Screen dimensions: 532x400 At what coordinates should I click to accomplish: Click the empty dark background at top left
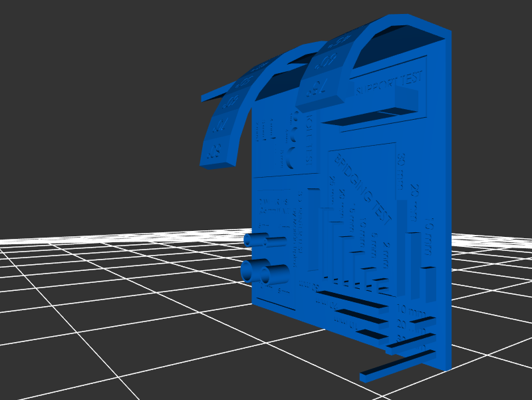(x=80, y=67)
